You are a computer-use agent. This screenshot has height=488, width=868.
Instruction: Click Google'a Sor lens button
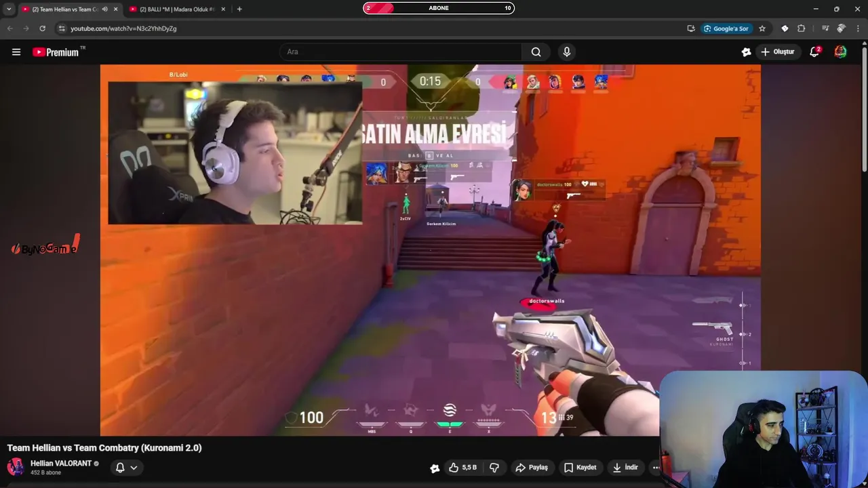pos(726,28)
